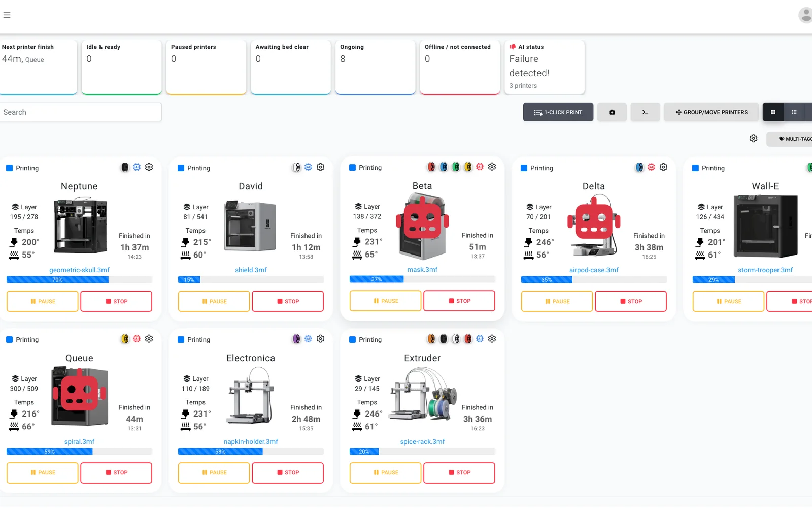This screenshot has width=812, height=508.
Task: Click the red AI chip icon on Delta
Action: (651, 167)
